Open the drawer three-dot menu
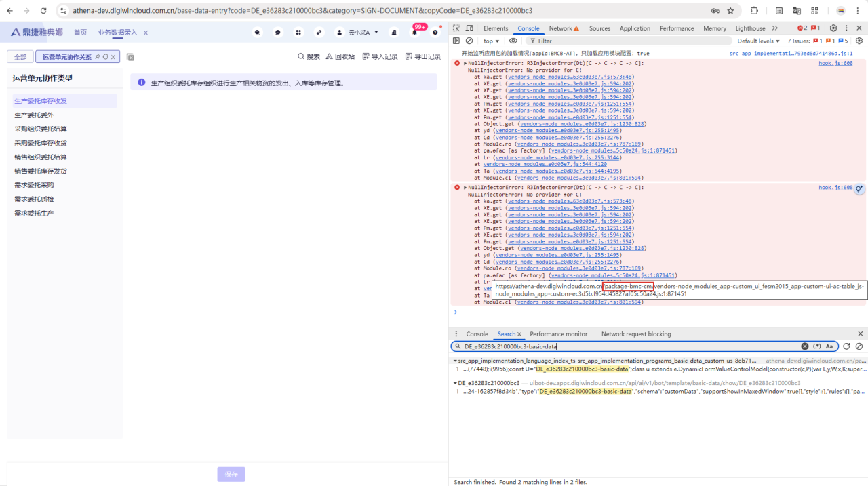868x486 pixels. [x=456, y=334]
